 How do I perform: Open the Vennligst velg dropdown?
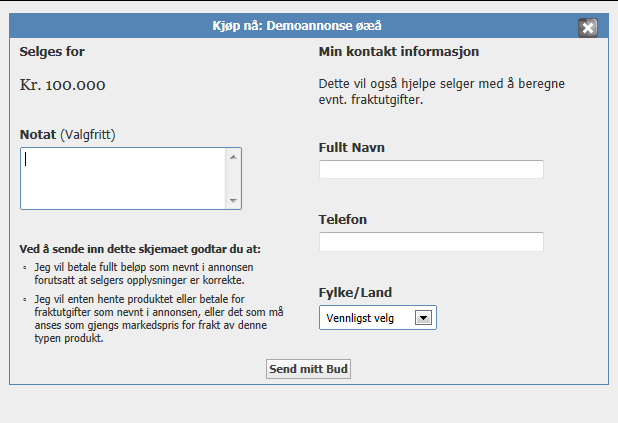tap(377, 318)
